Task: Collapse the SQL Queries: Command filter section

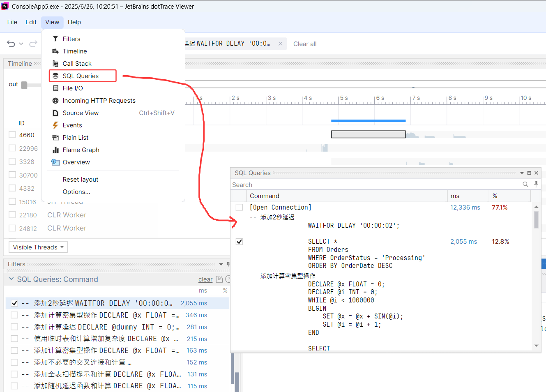Action: click(x=11, y=279)
